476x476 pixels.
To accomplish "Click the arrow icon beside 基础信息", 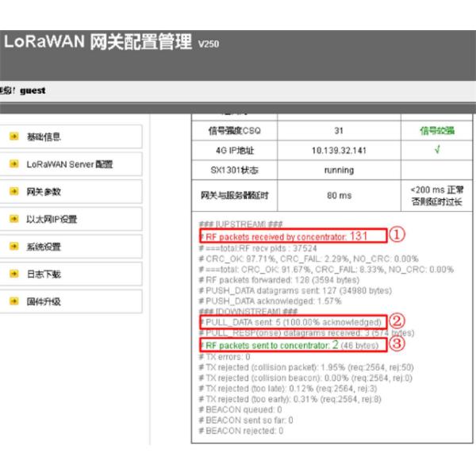I will [14, 137].
